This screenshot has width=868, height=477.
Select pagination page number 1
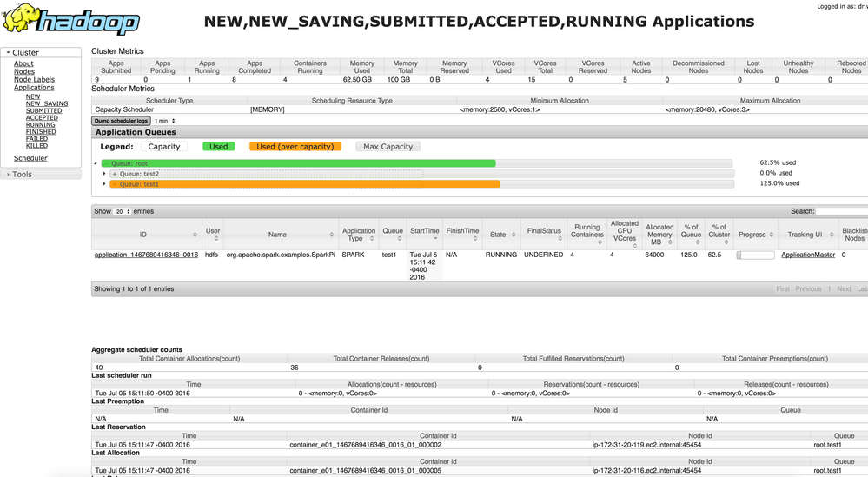pyautogui.click(x=829, y=288)
